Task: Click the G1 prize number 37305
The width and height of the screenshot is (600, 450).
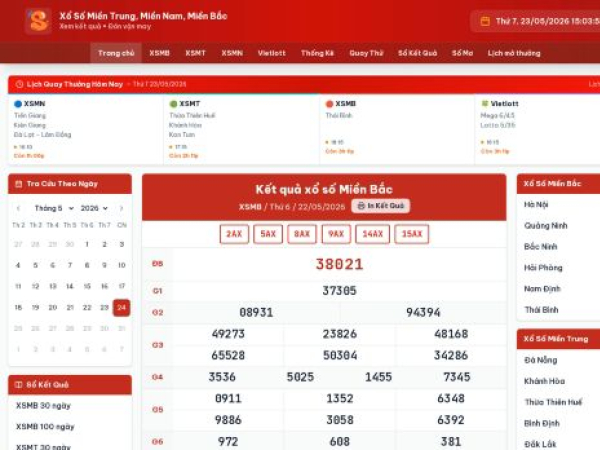Action: point(339,291)
